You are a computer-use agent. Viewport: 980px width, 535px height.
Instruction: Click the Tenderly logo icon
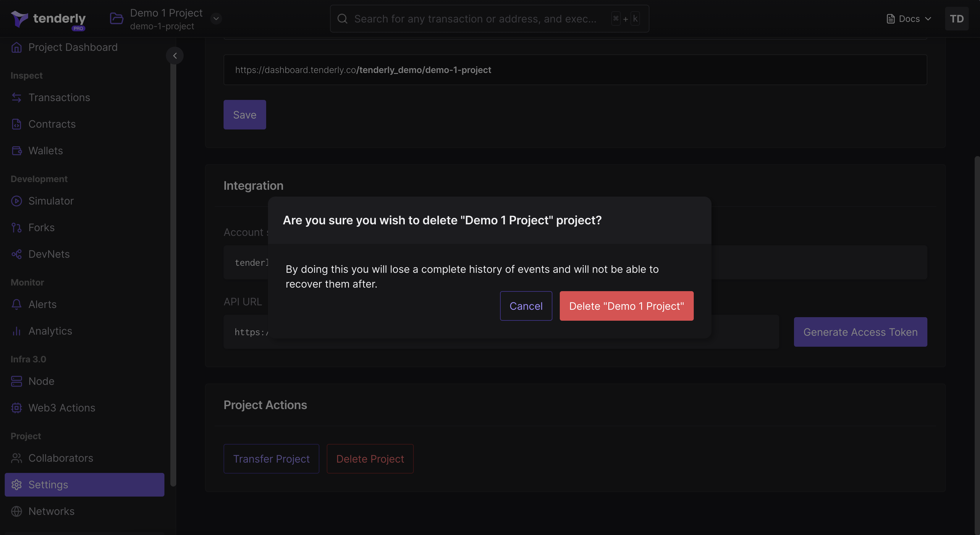19,19
